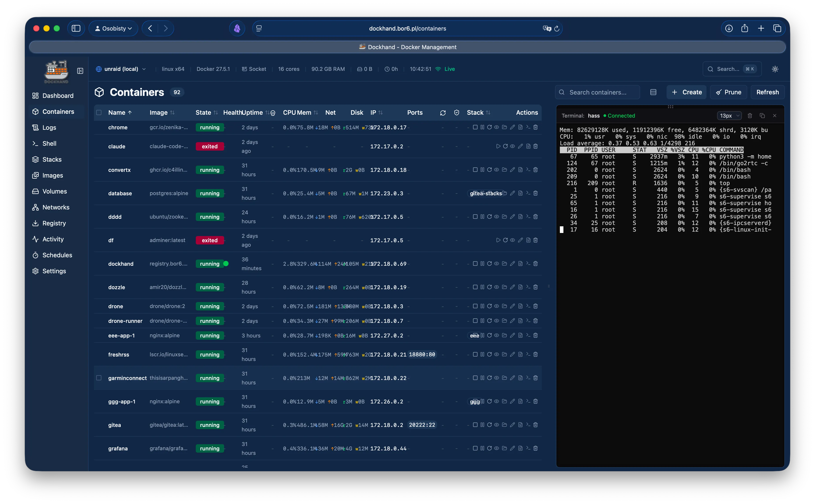
Task: Open a terminal for the grafana container
Action: click(x=528, y=448)
